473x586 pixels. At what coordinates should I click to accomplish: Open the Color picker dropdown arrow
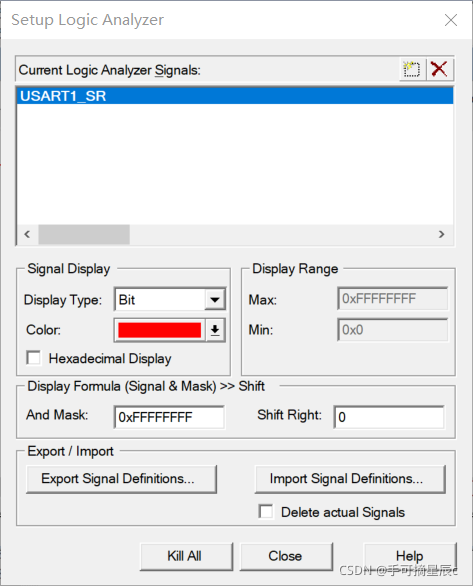[215, 330]
